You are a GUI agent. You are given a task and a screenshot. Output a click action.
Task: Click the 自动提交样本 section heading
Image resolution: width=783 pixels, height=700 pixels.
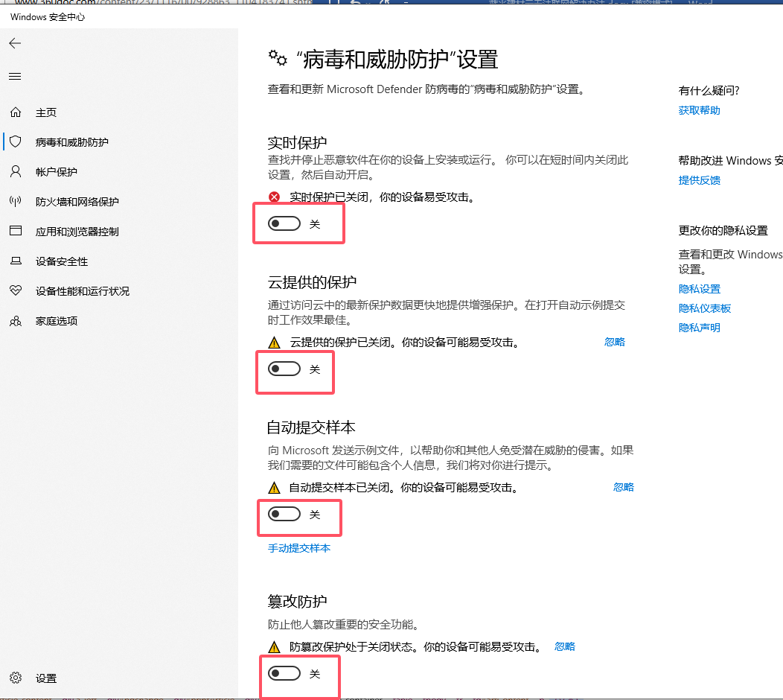coord(311,427)
